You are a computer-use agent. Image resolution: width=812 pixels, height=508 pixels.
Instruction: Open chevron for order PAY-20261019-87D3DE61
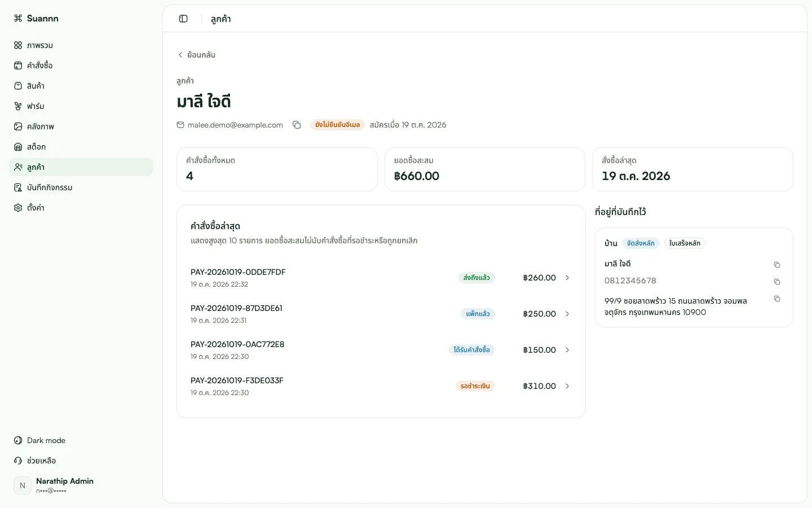tap(567, 314)
